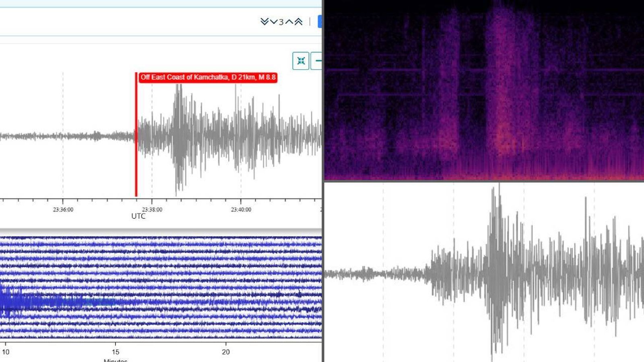Click the single chevron down icon
The width and height of the screenshot is (644, 362).
click(x=273, y=22)
